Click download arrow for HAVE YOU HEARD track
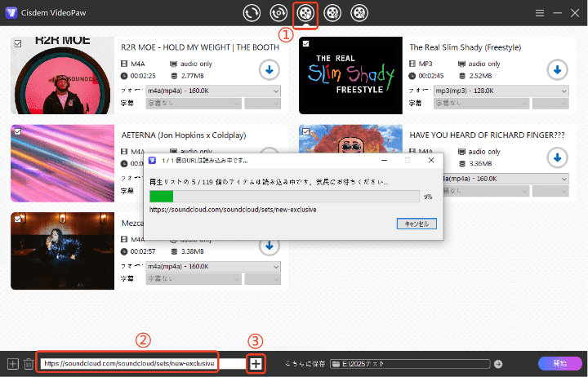Viewport: 588px width, 377px height. point(557,157)
